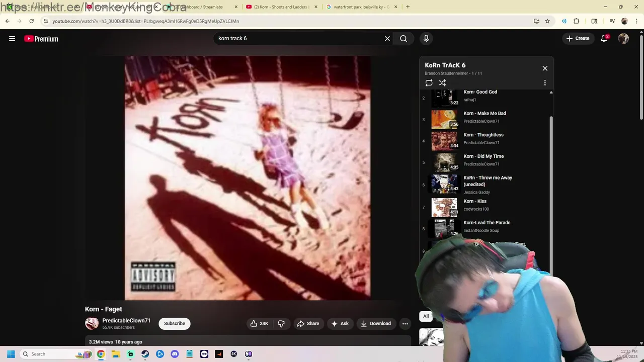Viewport: 644px width, 362px height.
Task: Open the YouTube notifications bell
Action: 605,38
